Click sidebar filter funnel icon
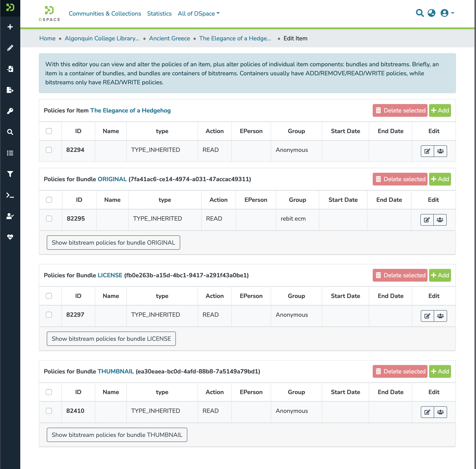 pos(10,174)
